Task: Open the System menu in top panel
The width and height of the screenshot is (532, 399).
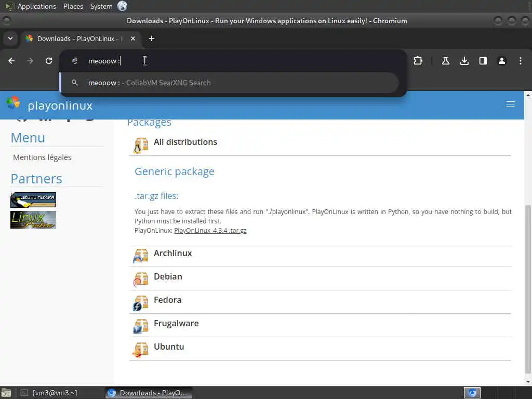Action: (101, 6)
